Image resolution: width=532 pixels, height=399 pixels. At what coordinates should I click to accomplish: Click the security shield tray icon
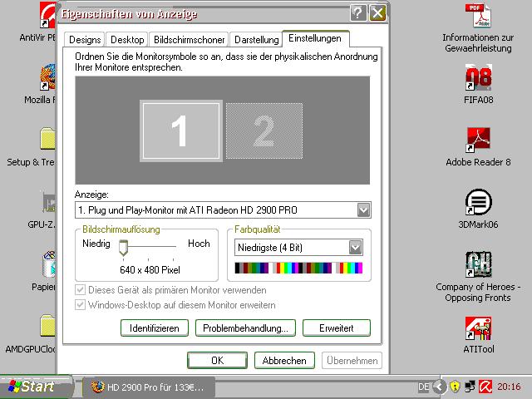pyautogui.click(x=455, y=387)
